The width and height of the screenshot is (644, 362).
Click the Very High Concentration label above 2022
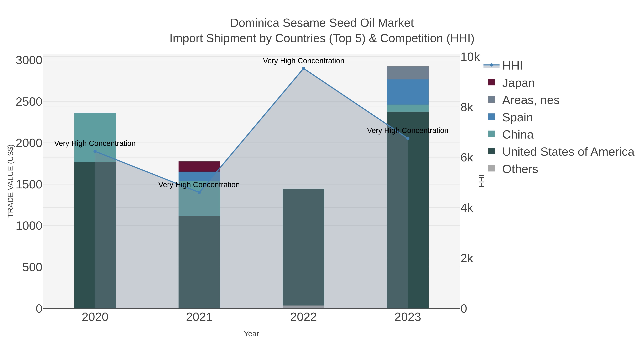tap(304, 61)
